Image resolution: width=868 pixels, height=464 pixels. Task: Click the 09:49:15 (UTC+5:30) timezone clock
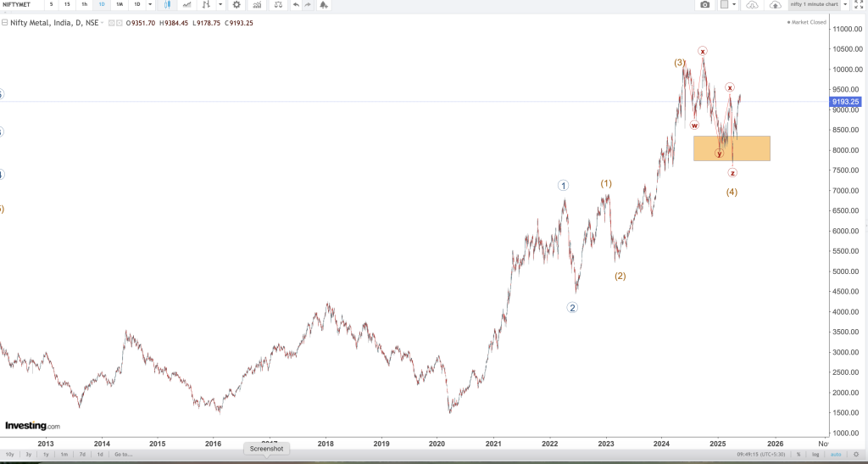[760, 455]
